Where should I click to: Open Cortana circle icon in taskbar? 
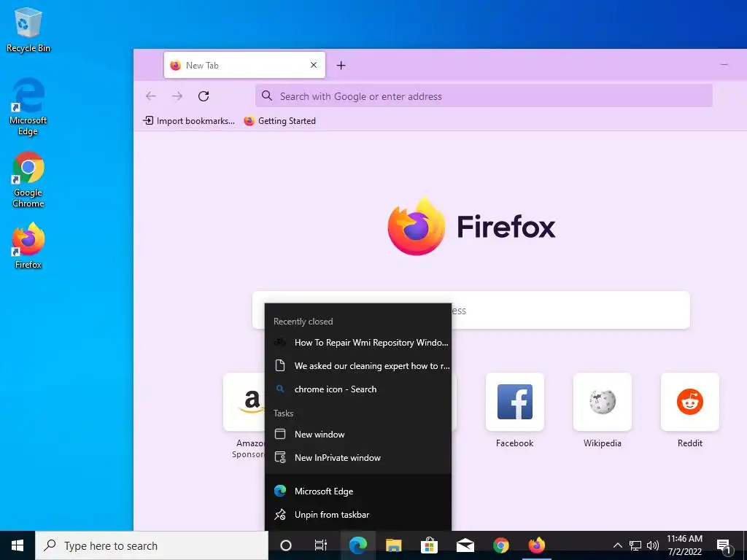[x=286, y=545]
